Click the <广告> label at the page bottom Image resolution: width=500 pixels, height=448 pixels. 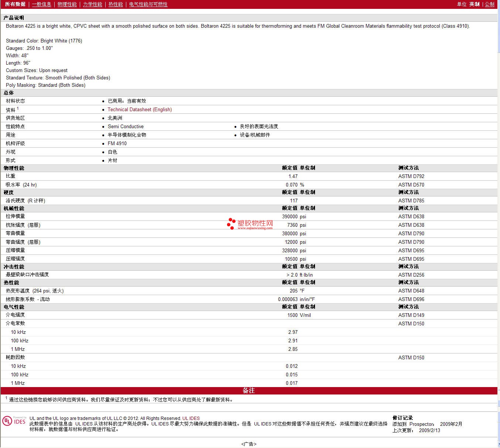[x=249, y=444]
